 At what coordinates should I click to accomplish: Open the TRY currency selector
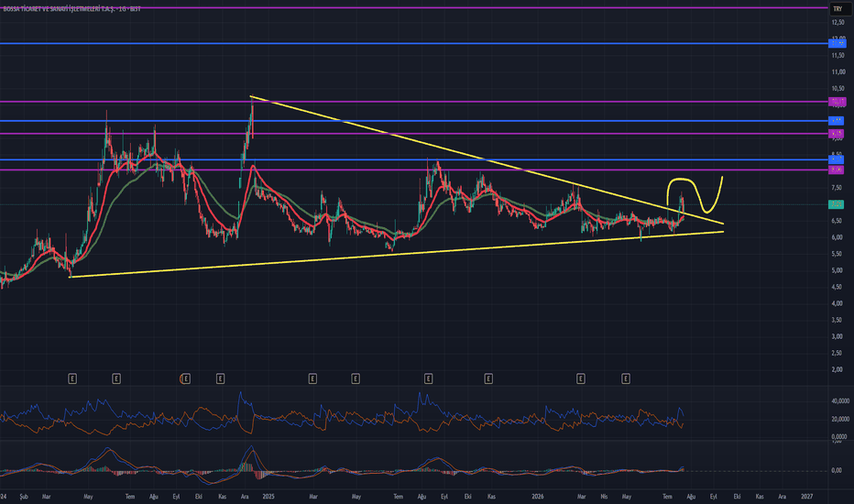838,9
